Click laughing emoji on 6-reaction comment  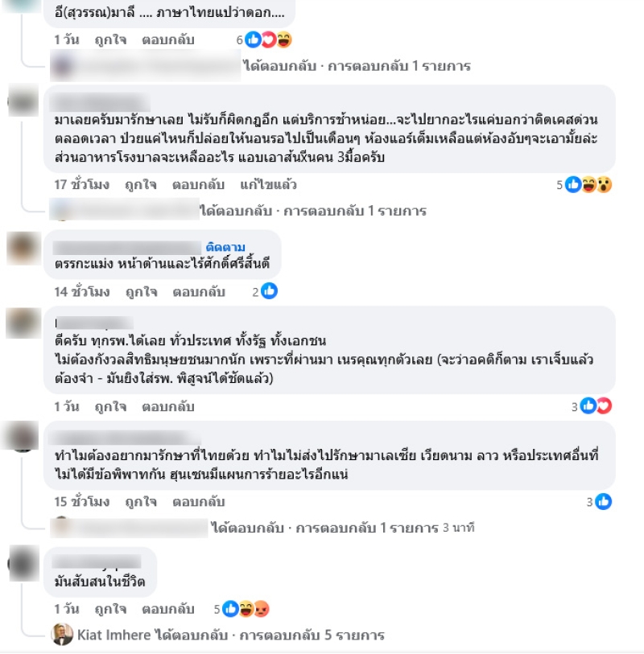[x=284, y=39]
